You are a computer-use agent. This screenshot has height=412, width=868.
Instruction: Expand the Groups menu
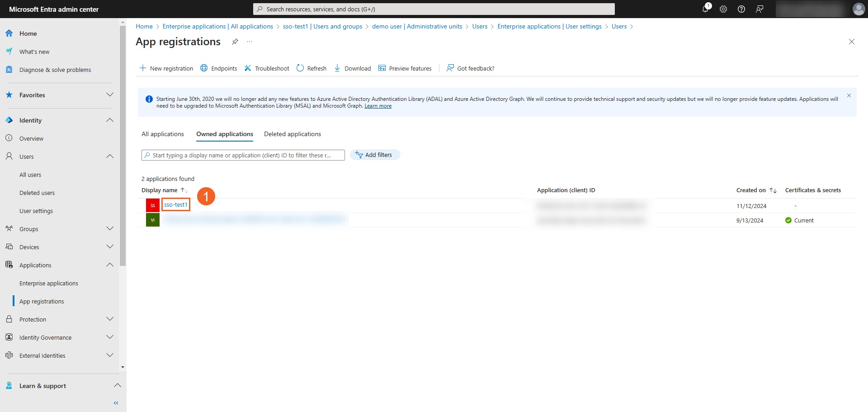click(109, 229)
